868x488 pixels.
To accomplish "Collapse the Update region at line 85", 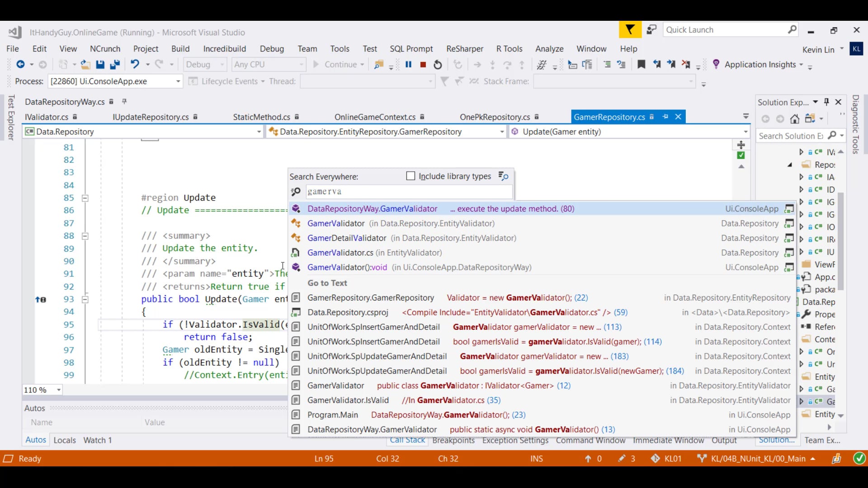I will coord(85,198).
